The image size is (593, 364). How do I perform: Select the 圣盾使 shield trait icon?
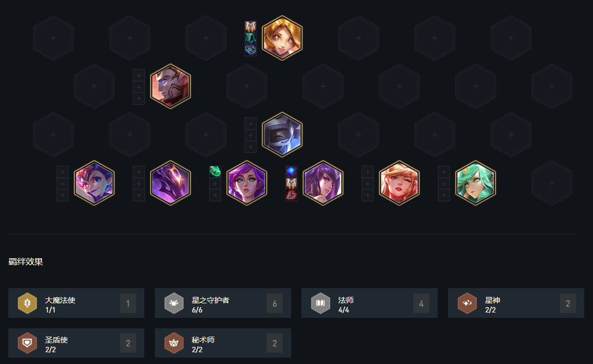point(27,343)
